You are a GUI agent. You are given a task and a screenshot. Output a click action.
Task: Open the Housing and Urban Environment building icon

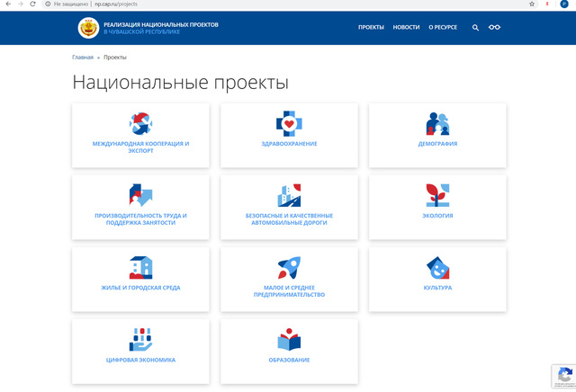click(140, 267)
